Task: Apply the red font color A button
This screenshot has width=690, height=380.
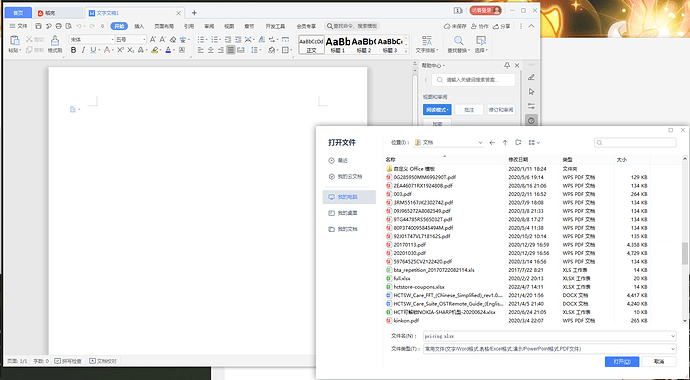Action: point(106,50)
